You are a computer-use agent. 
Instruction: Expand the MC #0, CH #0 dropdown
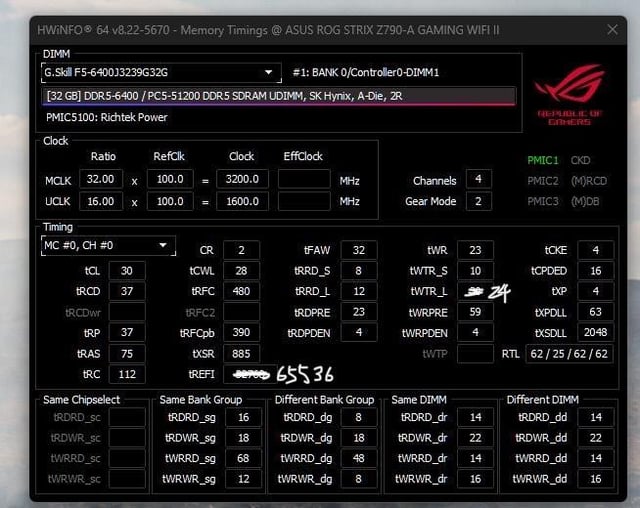click(108, 246)
